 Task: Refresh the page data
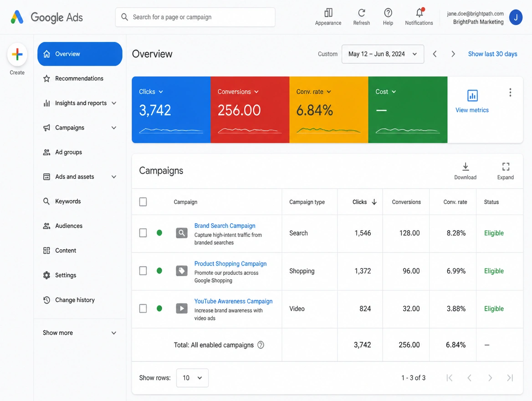361,13
